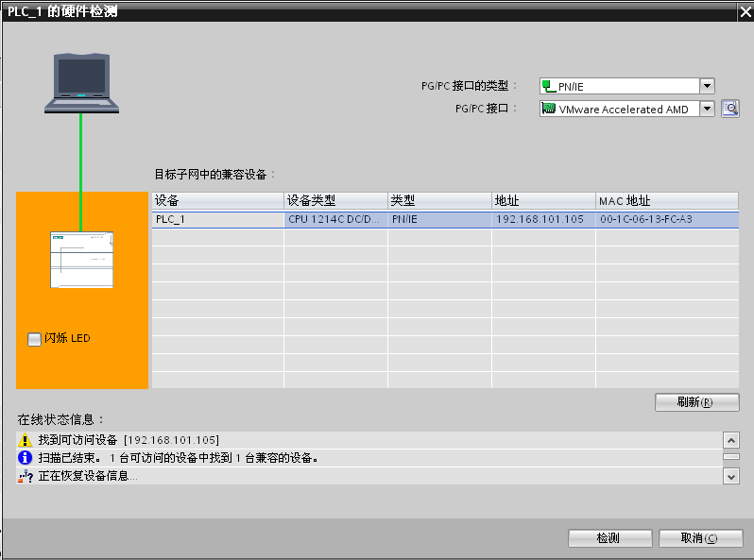Viewport: 754px width, 560px height.
Task: Click the 检测 detect button
Action: point(609,538)
